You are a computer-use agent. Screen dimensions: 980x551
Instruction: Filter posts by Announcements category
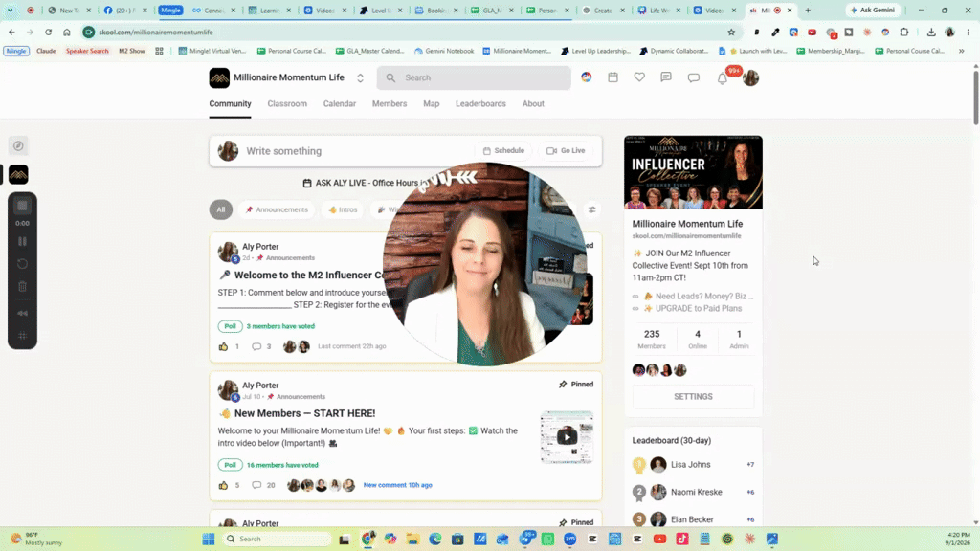click(x=277, y=209)
